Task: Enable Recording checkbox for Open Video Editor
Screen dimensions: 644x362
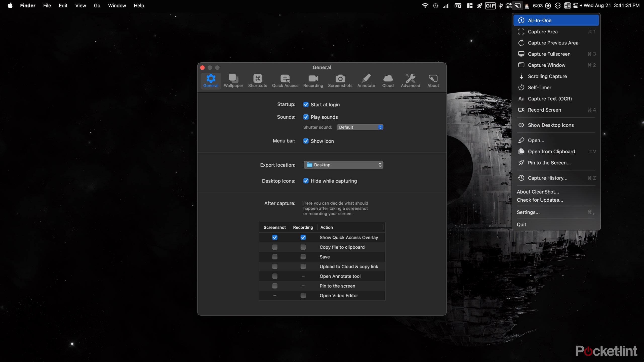Action: pos(303,296)
